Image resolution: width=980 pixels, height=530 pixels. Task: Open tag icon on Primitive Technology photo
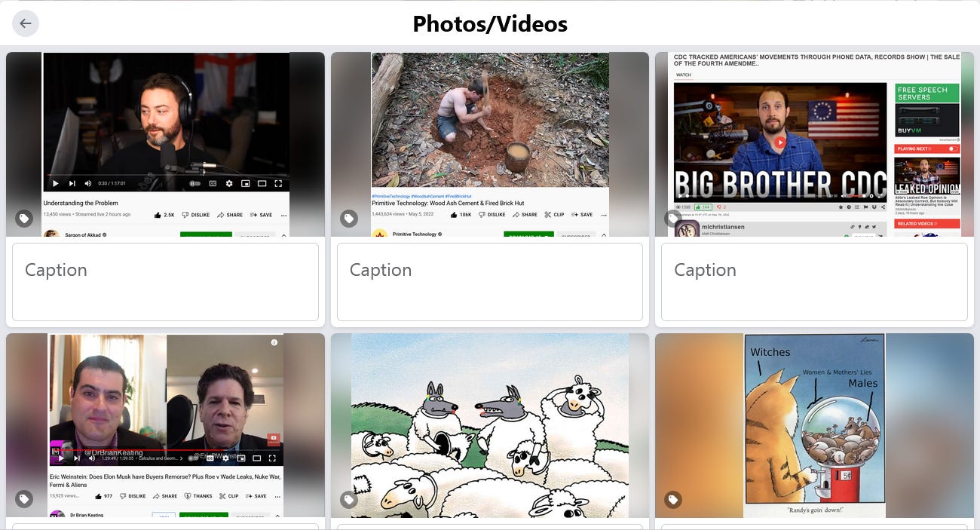click(349, 219)
